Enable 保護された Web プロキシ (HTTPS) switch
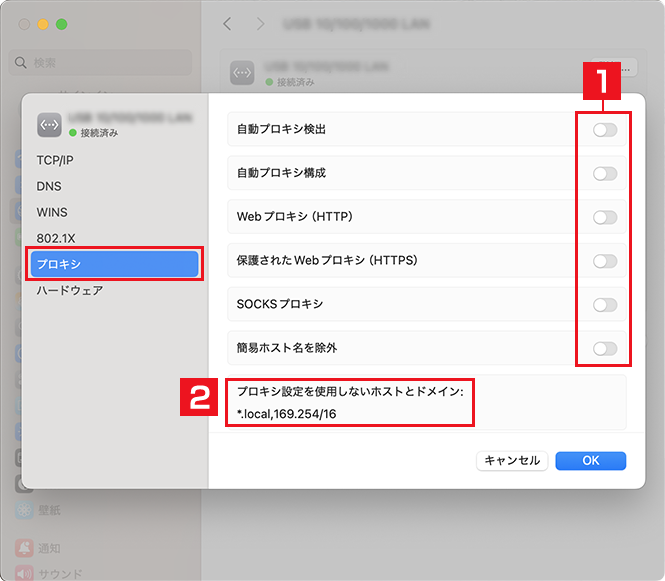 point(604,261)
